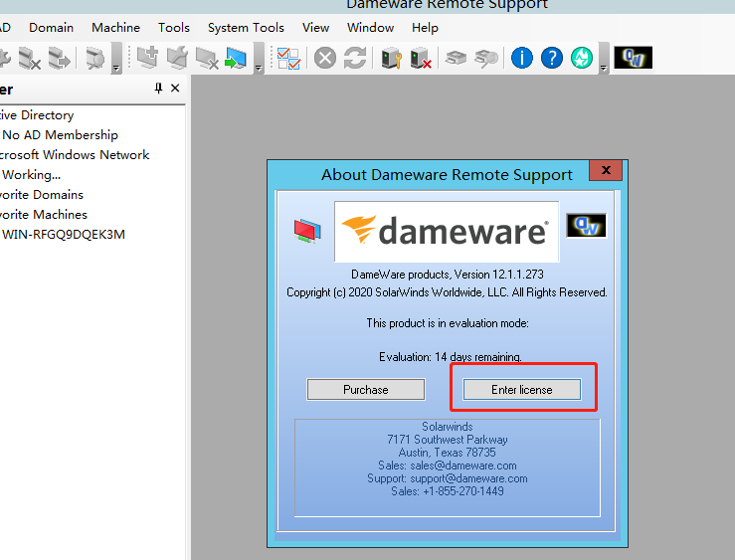Image resolution: width=735 pixels, height=560 pixels.
Task: Open the Window menu
Action: click(x=370, y=28)
